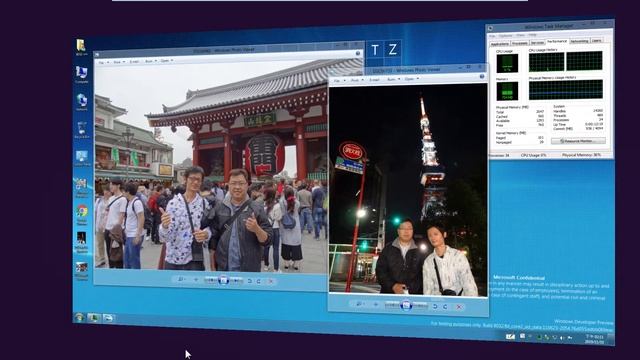Switch to the Networking tab in Task Manager

click(x=579, y=41)
